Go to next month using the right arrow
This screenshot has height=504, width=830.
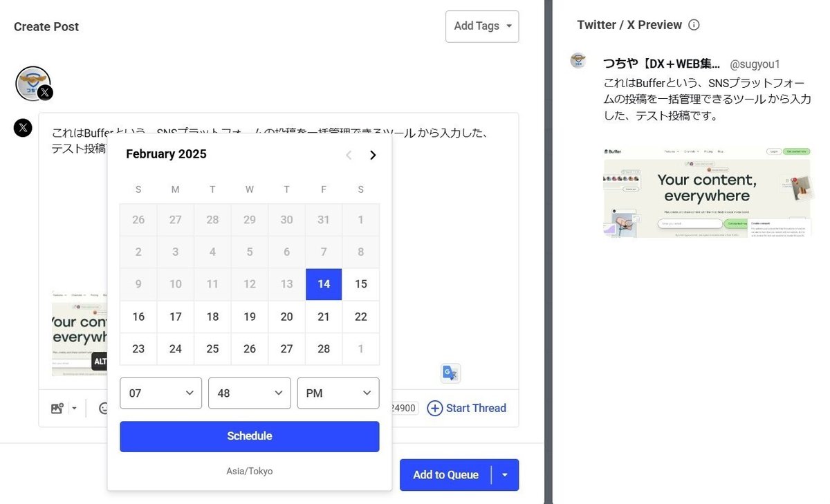pos(373,155)
